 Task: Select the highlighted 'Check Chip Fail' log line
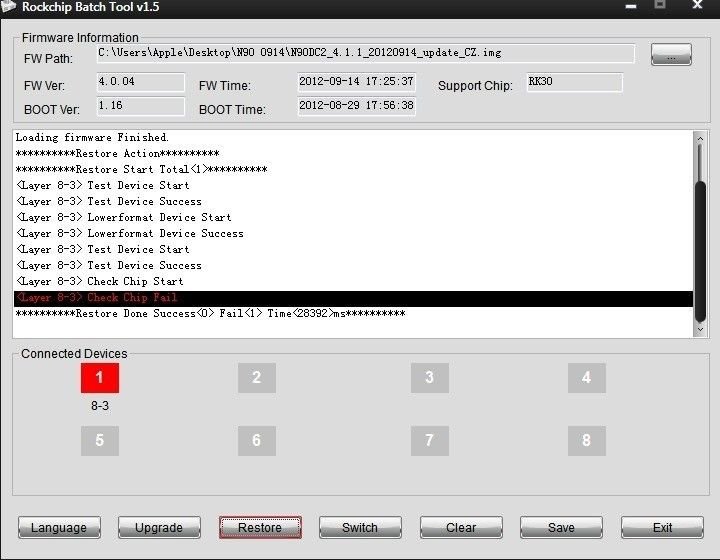coord(353,298)
